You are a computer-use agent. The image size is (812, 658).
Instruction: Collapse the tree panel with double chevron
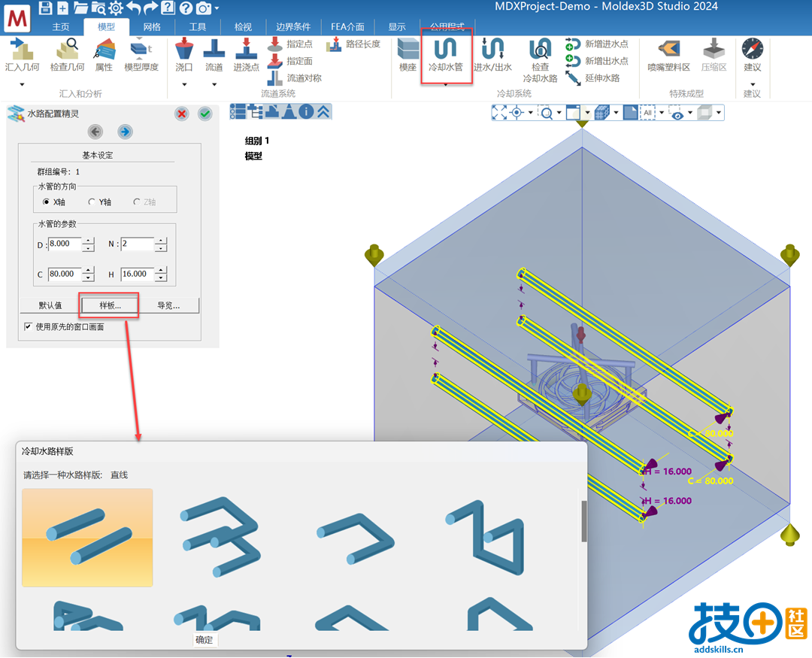(x=323, y=112)
